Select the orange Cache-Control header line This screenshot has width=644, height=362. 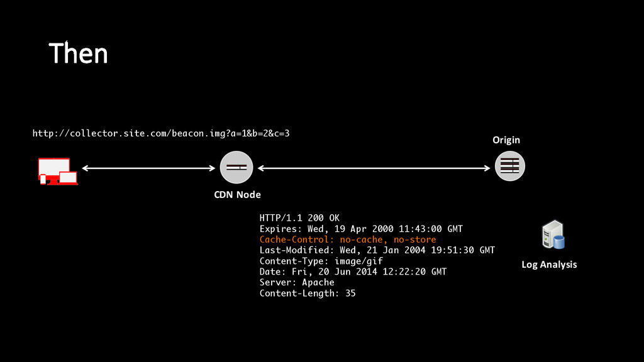pos(348,239)
